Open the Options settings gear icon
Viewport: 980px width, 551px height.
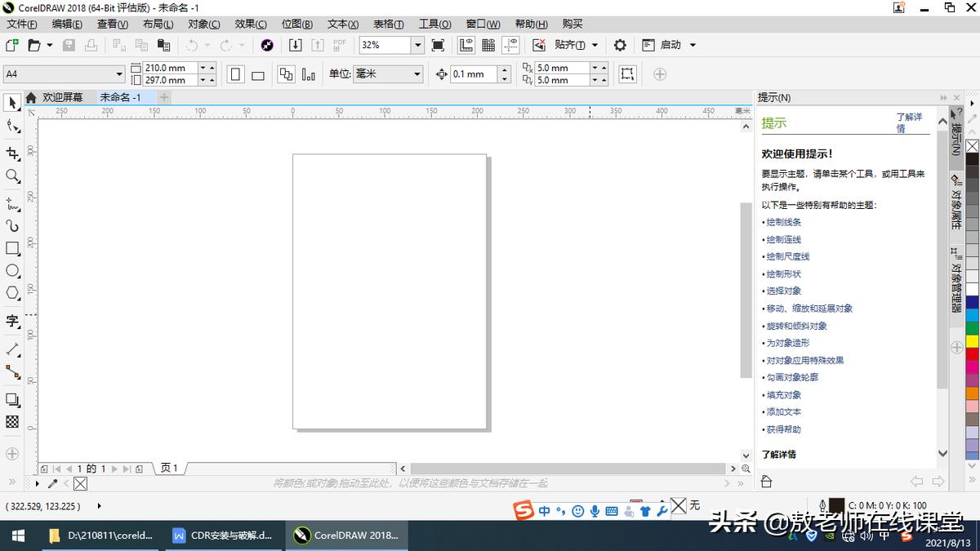point(618,45)
